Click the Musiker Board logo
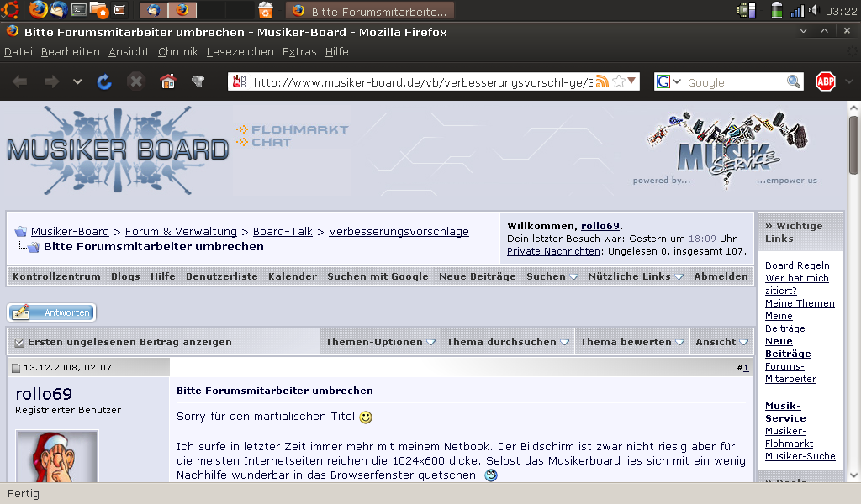861x504 pixels. (x=118, y=150)
